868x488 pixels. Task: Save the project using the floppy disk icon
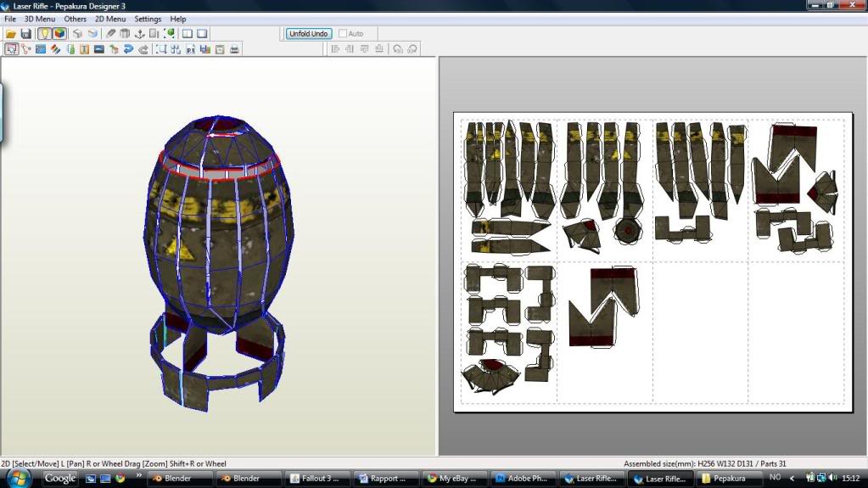tap(25, 34)
